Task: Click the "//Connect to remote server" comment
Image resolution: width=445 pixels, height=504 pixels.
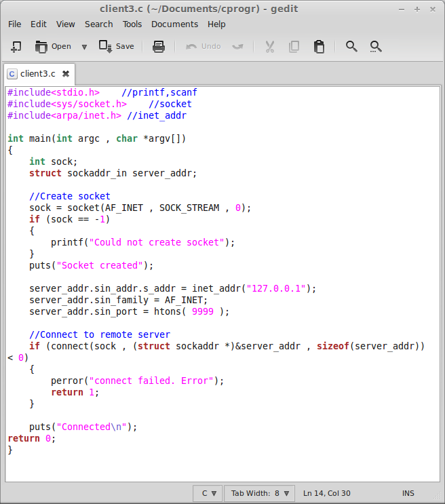Action: point(100,334)
